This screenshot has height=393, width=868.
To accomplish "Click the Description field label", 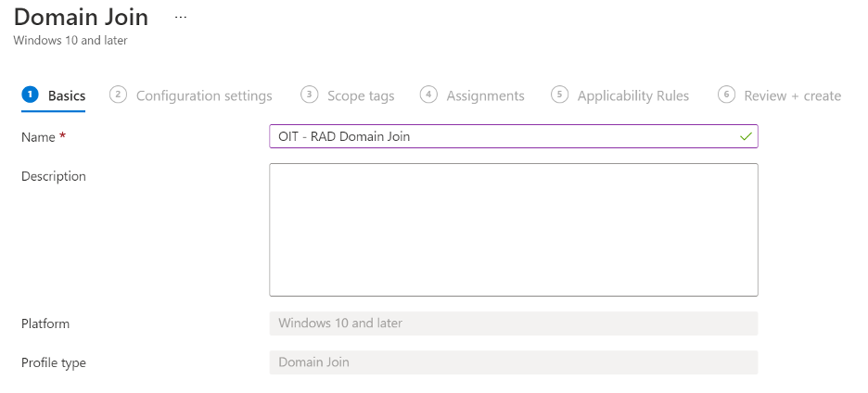I will click(54, 176).
